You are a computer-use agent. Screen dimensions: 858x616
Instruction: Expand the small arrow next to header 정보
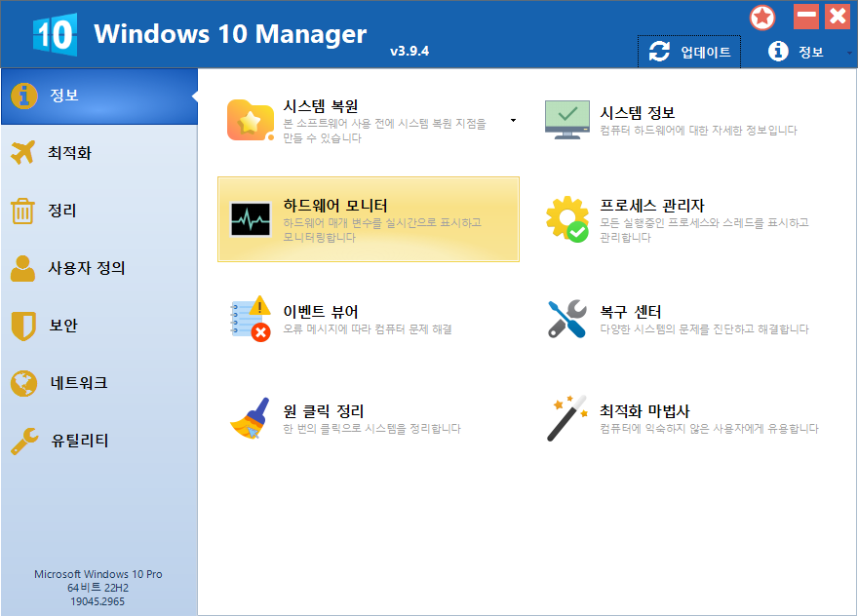tap(849, 53)
